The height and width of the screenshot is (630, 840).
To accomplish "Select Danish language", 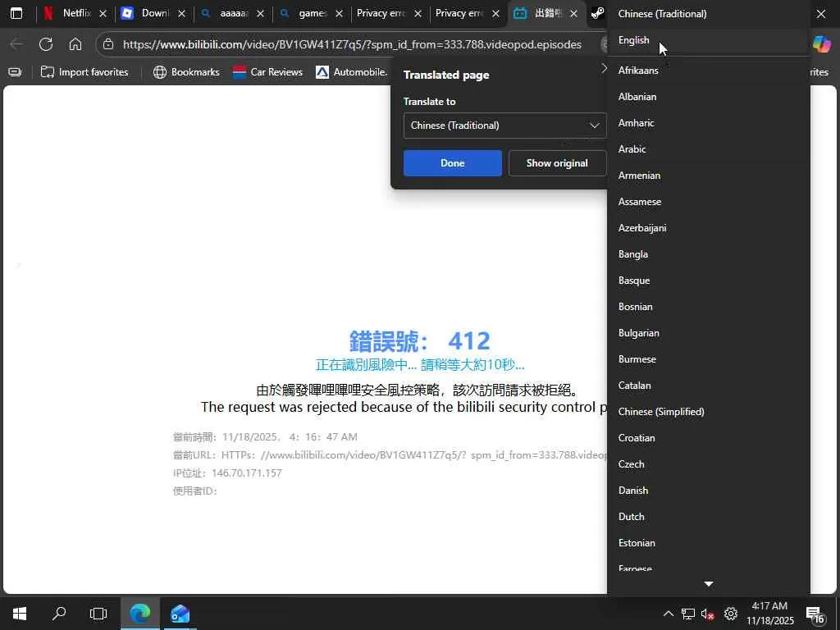I will click(708, 491).
